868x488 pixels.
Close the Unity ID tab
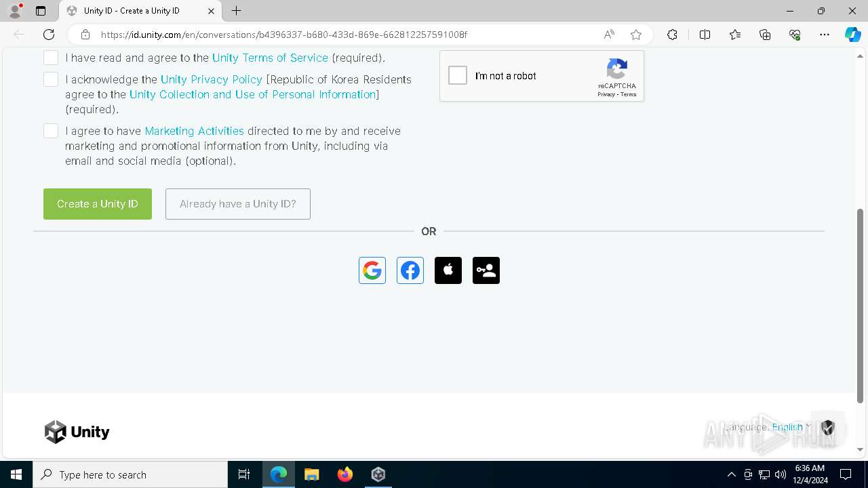[211, 11]
